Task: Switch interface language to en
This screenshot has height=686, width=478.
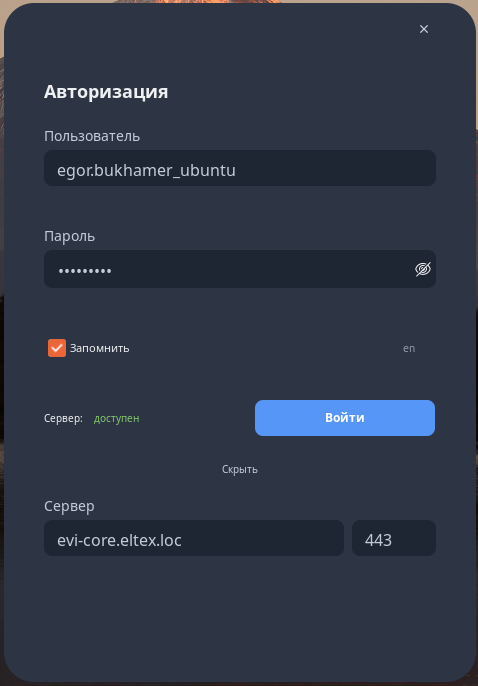Action: pos(409,348)
